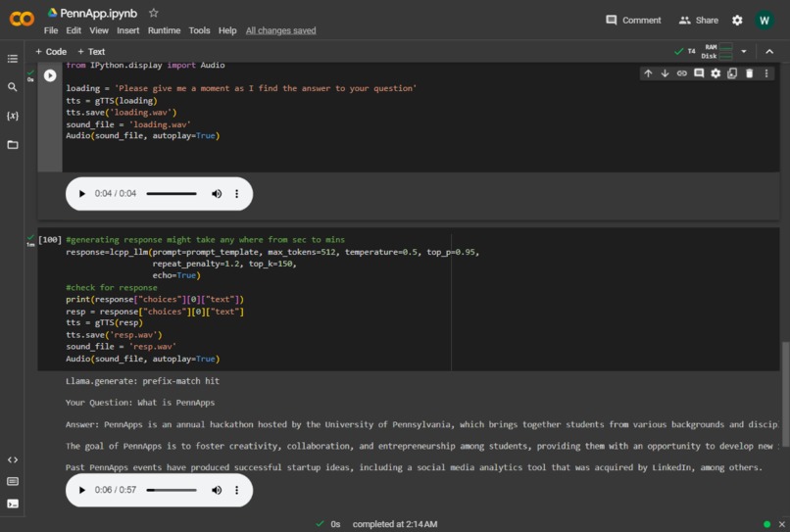Click the Comment button
Image resolution: width=790 pixels, height=532 pixels.
pos(633,21)
